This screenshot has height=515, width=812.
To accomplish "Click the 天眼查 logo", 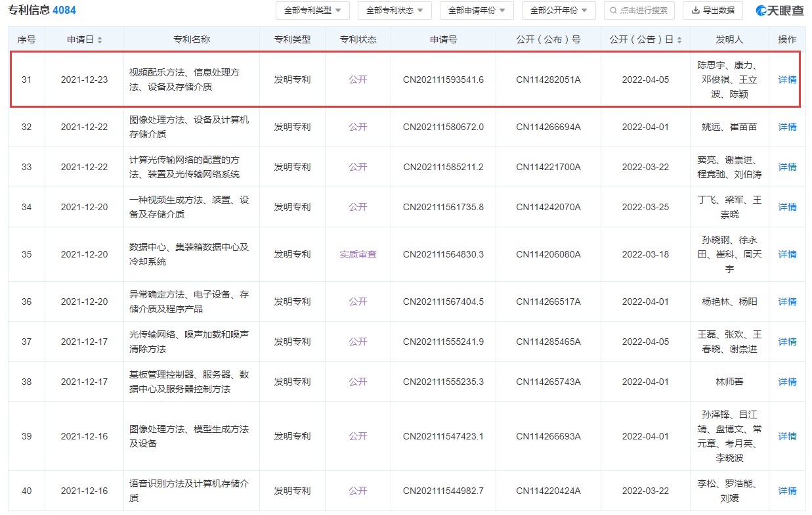I will [x=780, y=11].
